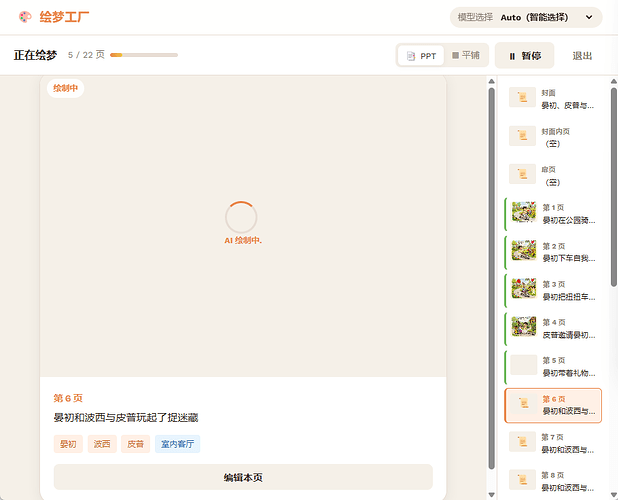The image size is (618, 500).
Task: Click the 晏初和波西与皮普玩起了捉迷藏 caption
Action: 126,417
